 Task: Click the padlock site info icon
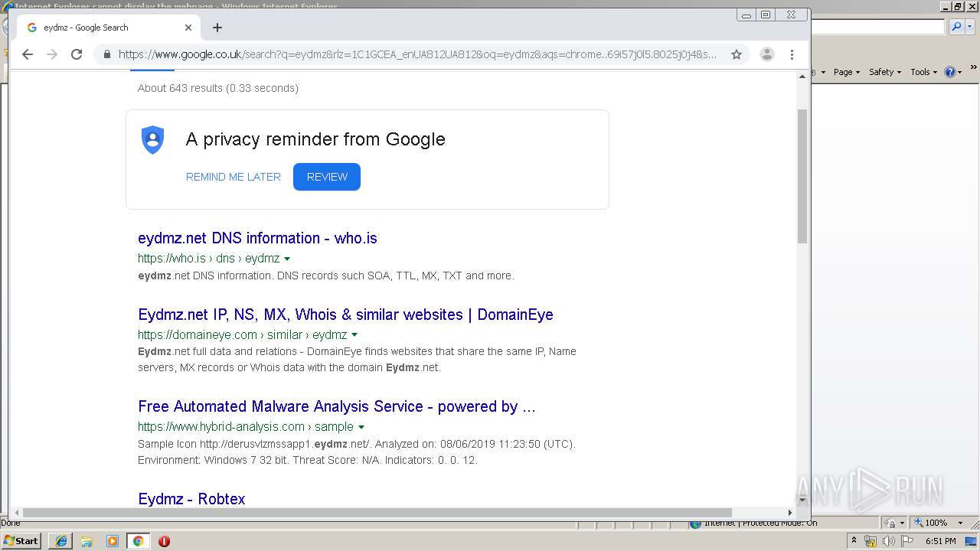[x=106, y=54]
